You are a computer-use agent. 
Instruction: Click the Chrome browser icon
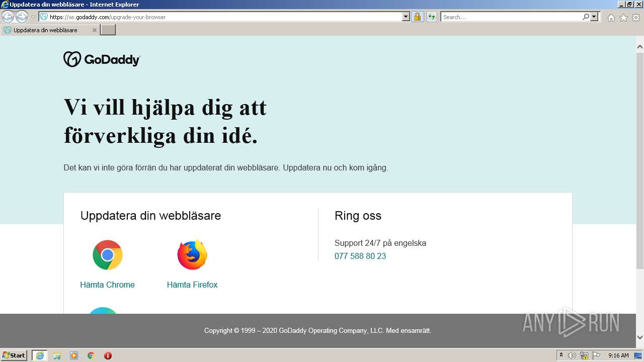tap(108, 255)
